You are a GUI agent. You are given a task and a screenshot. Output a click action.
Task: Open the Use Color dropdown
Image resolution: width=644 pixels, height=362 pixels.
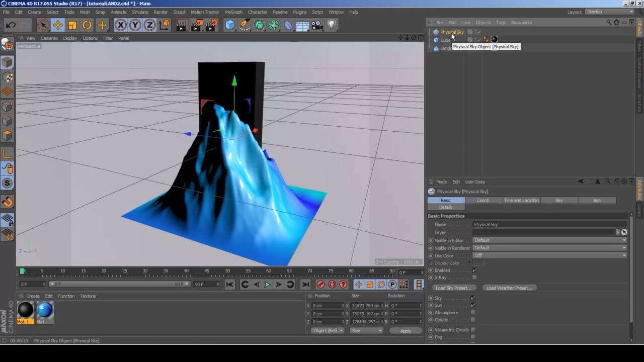click(549, 255)
